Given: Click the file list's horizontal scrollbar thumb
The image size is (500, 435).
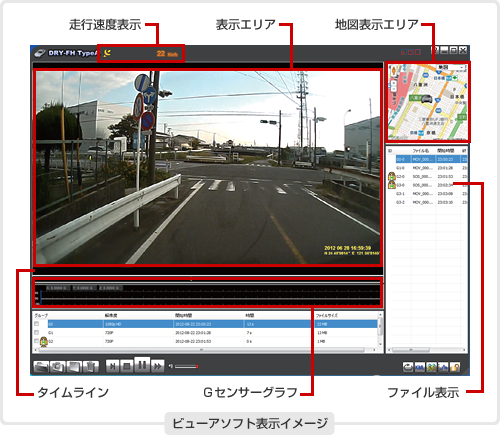Looking at the screenshot, I should click(411, 350).
